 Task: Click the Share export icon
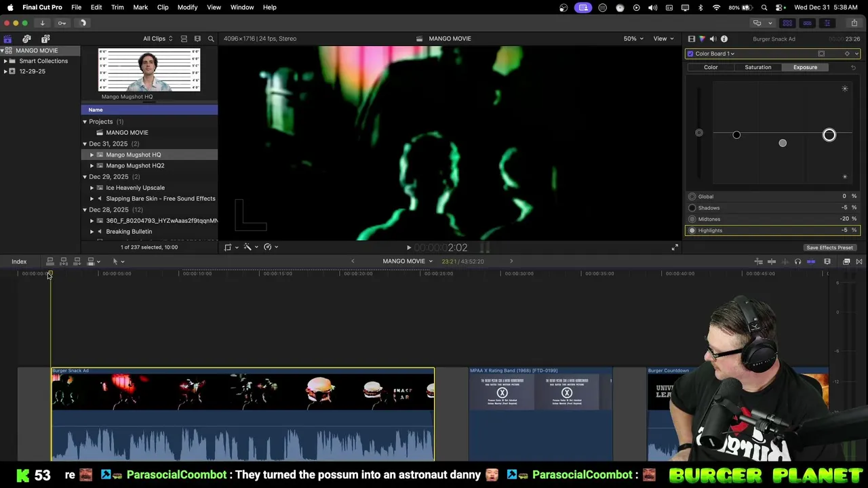pos(854,23)
